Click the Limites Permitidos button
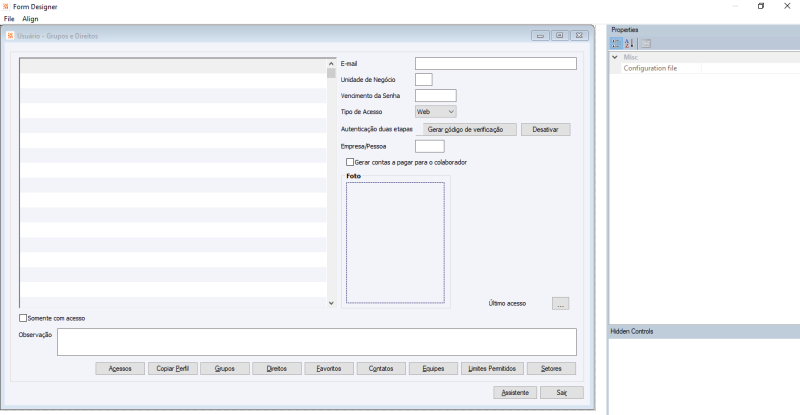The width and height of the screenshot is (800, 415). (492, 369)
